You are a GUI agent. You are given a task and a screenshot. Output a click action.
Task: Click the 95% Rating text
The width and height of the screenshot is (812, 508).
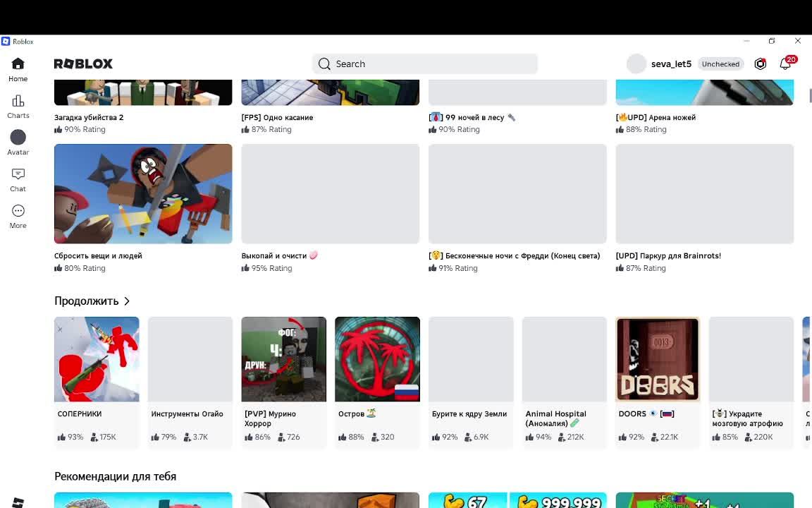point(272,268)
